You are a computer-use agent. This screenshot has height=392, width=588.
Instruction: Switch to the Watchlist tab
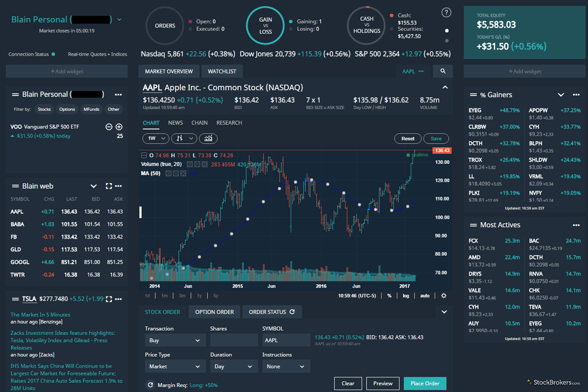coord(222,72)
